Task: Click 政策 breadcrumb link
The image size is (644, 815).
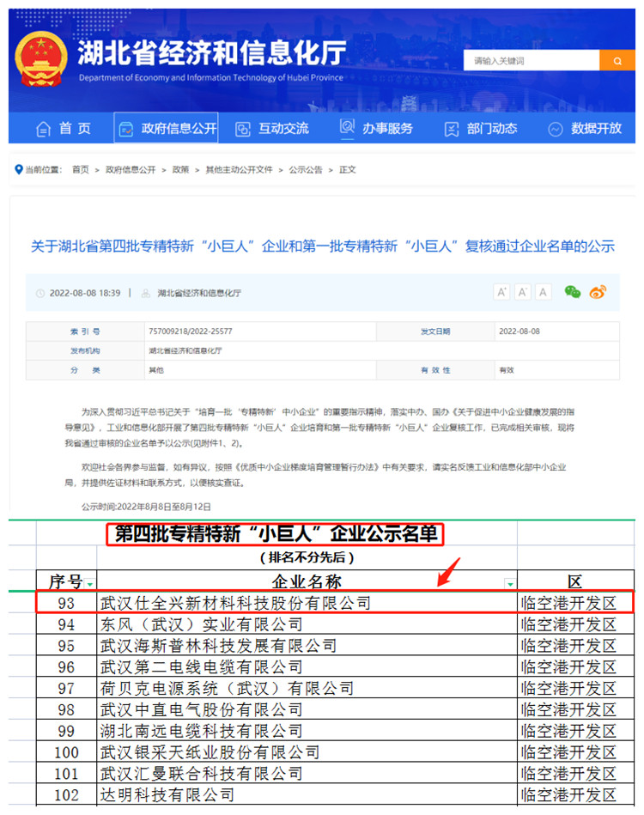Action: point(180,170)
